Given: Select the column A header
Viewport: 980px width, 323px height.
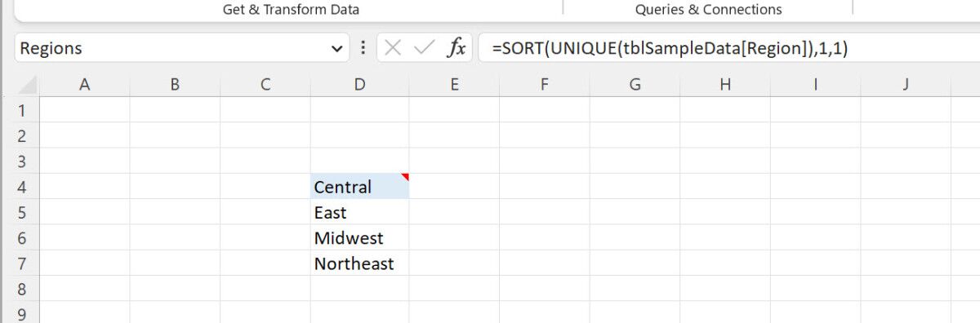Looking at the screenshot, I should pyautogui.click(x=84, y=84).
